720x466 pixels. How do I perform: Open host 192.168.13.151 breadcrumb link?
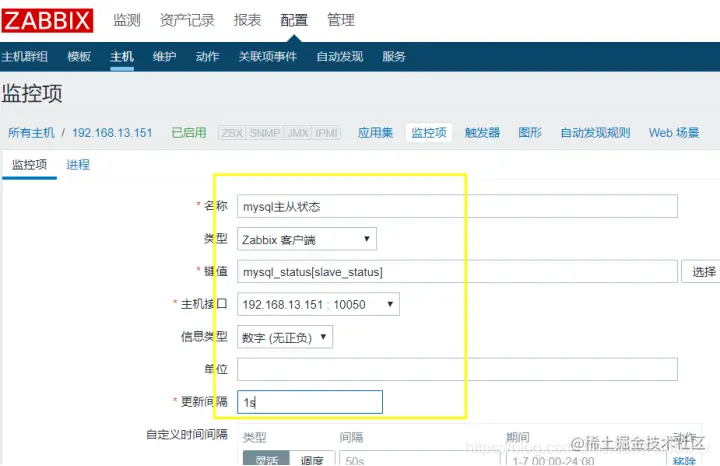coord(112,133)
